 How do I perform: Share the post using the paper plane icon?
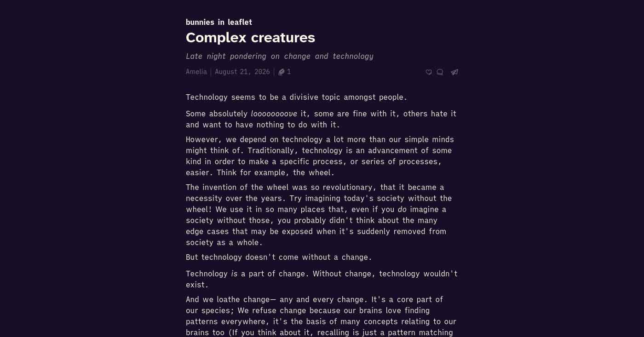click(x=454, y=72)
